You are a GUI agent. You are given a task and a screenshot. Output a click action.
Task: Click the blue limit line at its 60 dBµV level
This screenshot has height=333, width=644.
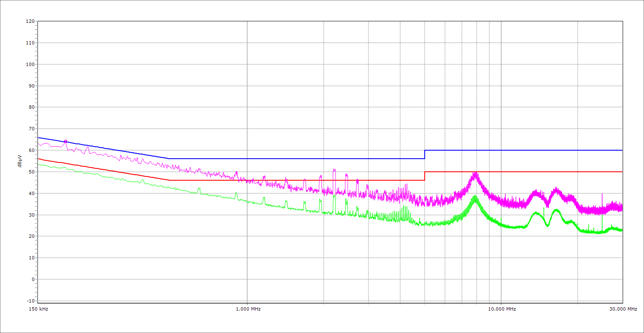[524, 150]
